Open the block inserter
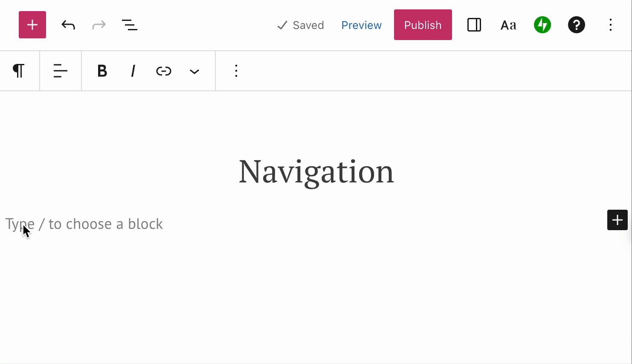The image size is (632, 364). (x=32, y=25)
